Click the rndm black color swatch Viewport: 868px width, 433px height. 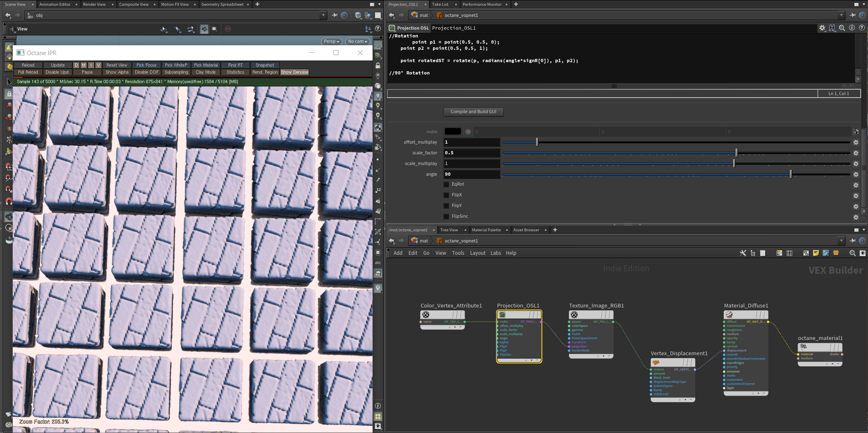coord(453,132)
